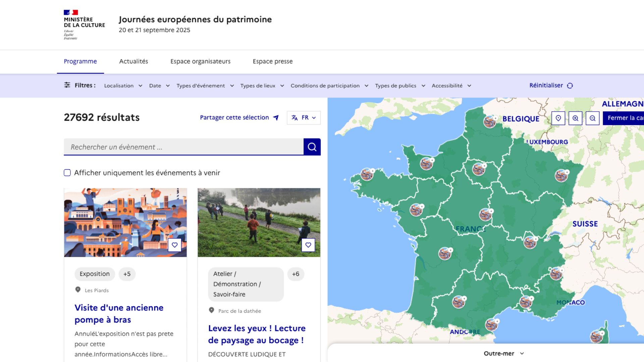Screen dimensions: 644x362
Task: Click the Exposition tag
Action: [95, 274]
